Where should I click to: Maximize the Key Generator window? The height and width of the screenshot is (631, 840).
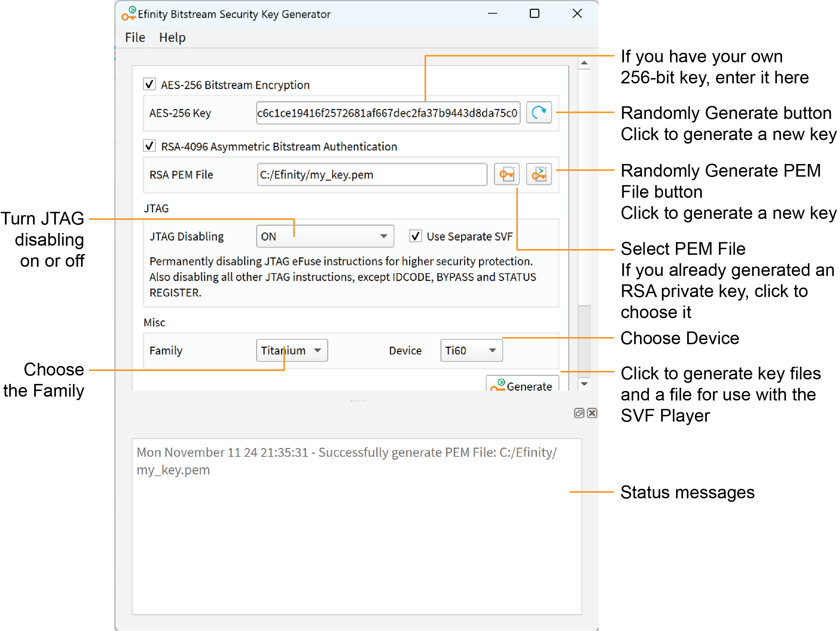(534, 14)
